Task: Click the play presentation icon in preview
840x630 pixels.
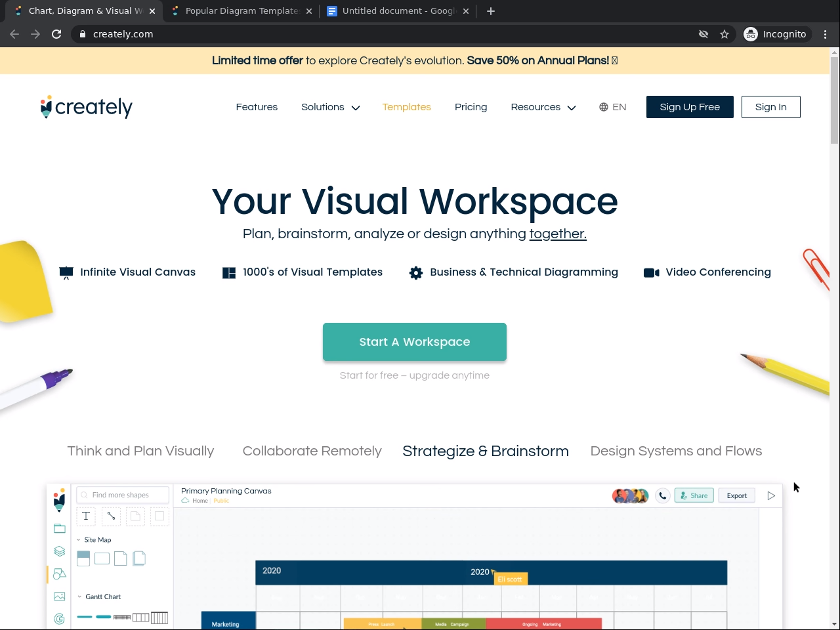Action: pos(771,496)
